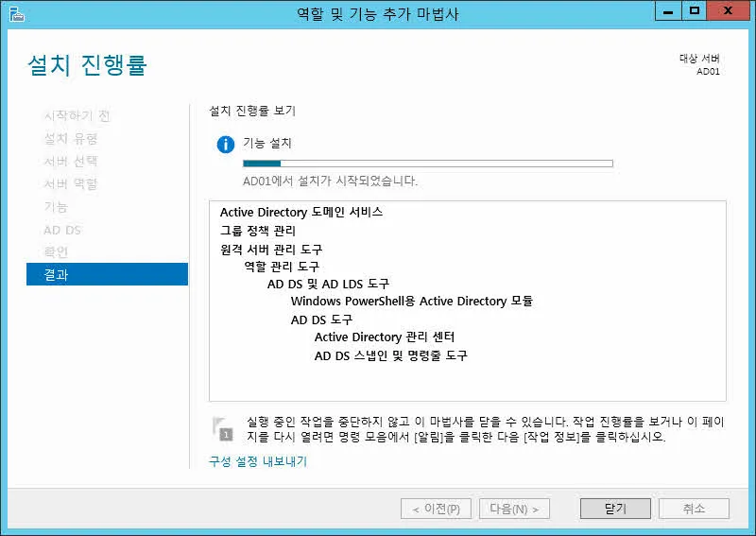Click the 설치 진행률 보기 heading

(252, 111)
